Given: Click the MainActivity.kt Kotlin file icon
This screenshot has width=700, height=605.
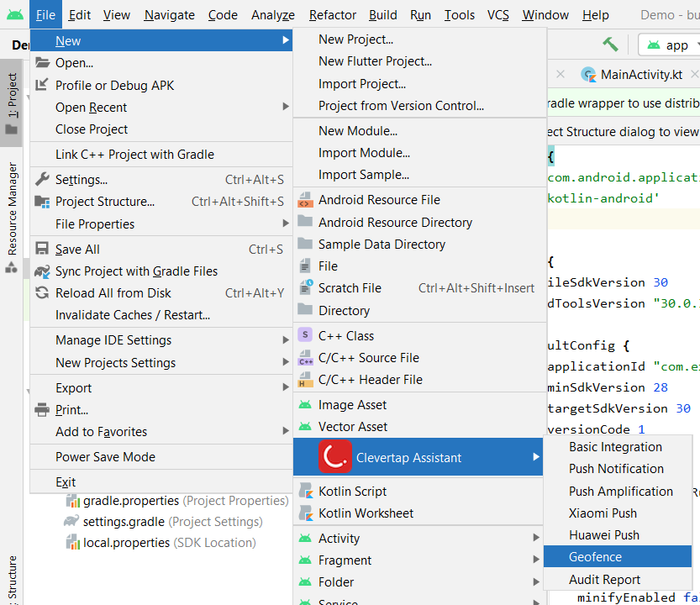Looking at the screenshot, I should click(588, 75).
